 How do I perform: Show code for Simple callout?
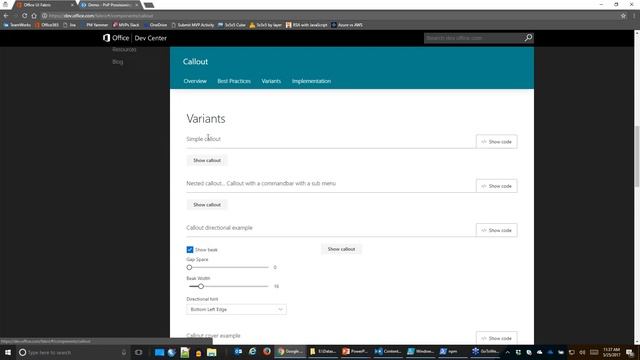(x=496, y=142)
